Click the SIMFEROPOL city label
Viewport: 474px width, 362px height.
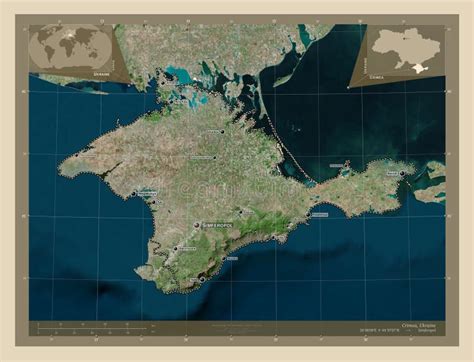coord(217,225)
